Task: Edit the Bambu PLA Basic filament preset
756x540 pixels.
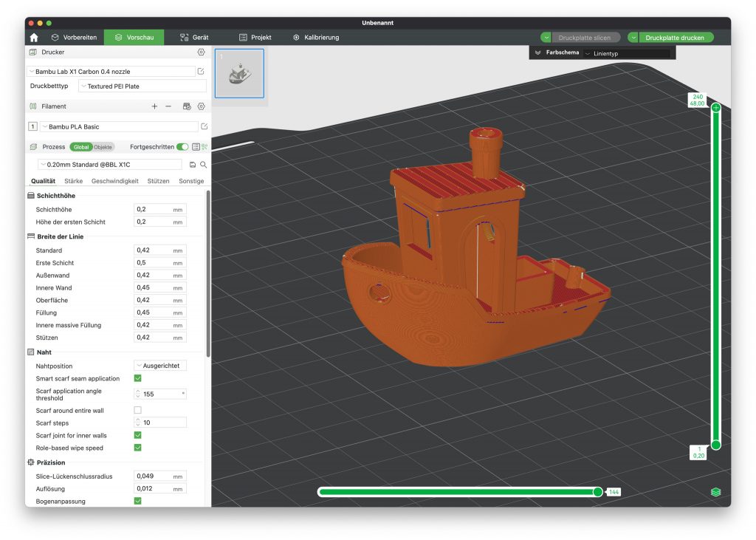Action: (204, 127)
